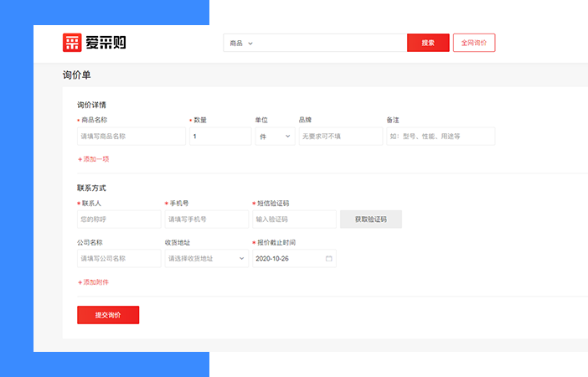The width and height of the screenshot is (588, 377).
Task: Click the 手机号 phone number field
Action: pos(206,219)
